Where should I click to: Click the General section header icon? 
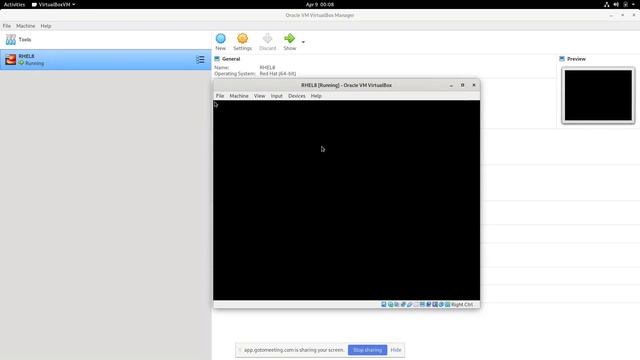217,59
